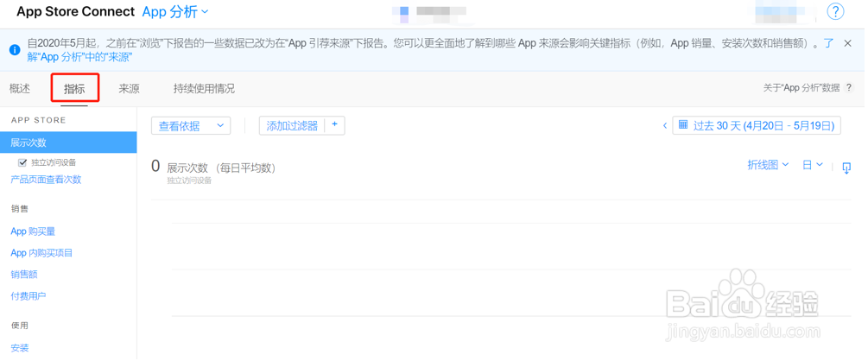Open the App 分析 dropdown menu
Screen dimensions: 868x361
175,11
